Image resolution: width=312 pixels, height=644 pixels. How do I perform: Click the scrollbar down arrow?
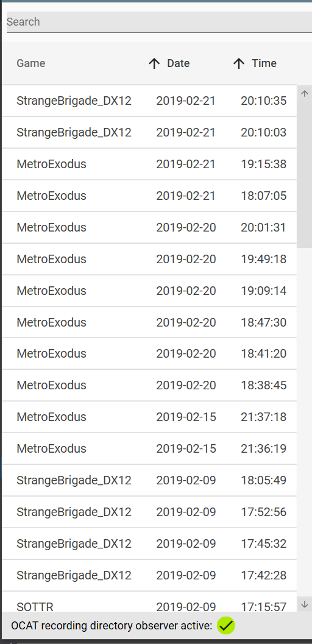[304, 604]
